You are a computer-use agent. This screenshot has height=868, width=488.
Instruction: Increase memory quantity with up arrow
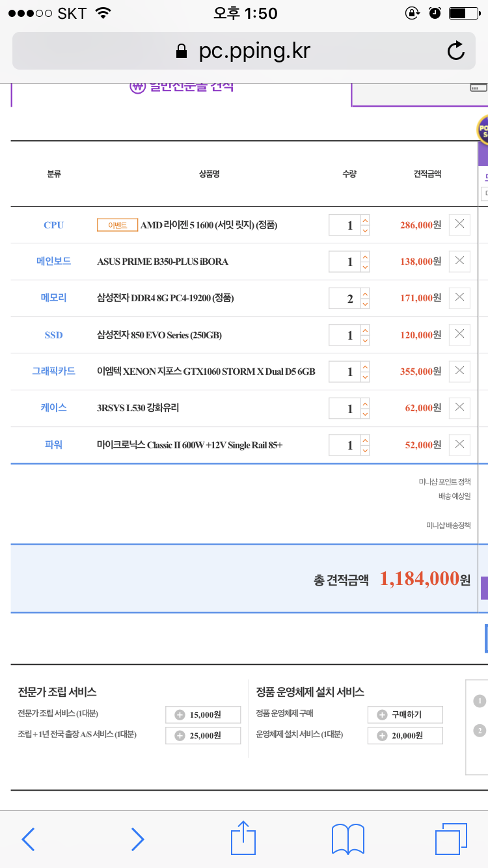(365, 293)
